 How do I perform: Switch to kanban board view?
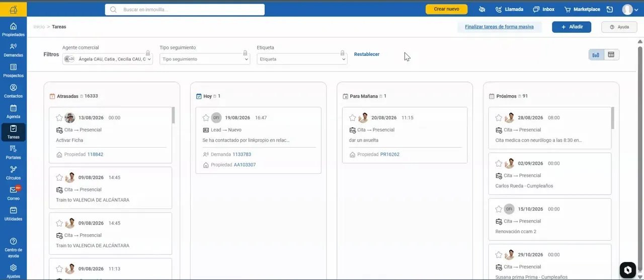click(x=596, y=55)
